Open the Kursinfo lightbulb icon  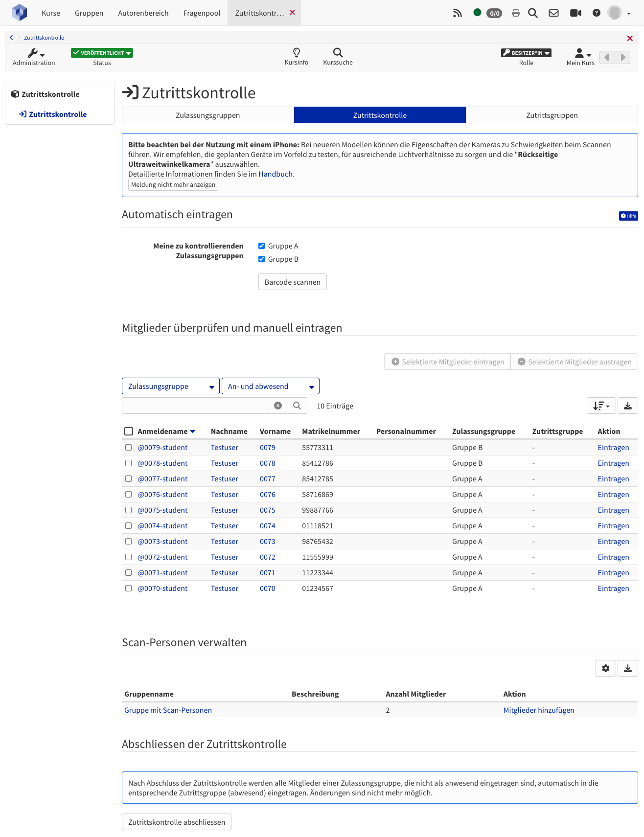[x=297, y=52]
